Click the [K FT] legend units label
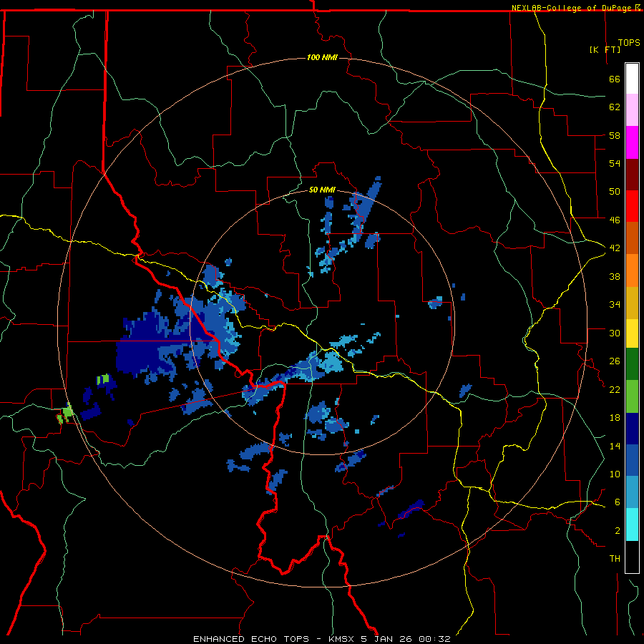 click(605, 49)
